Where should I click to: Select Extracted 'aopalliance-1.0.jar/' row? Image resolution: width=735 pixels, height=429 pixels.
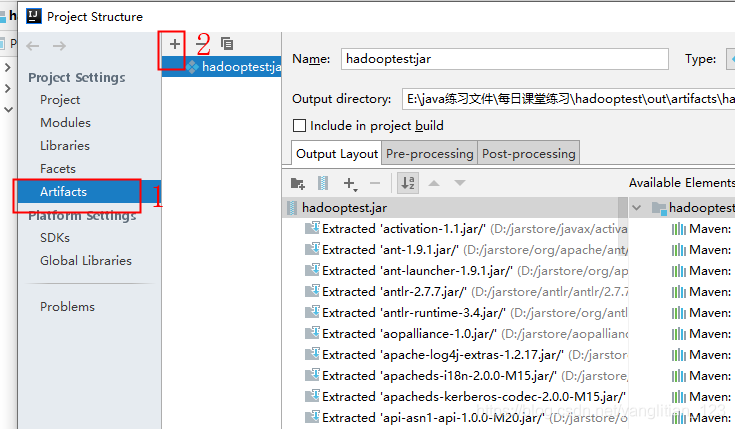[x=455, y=334]
